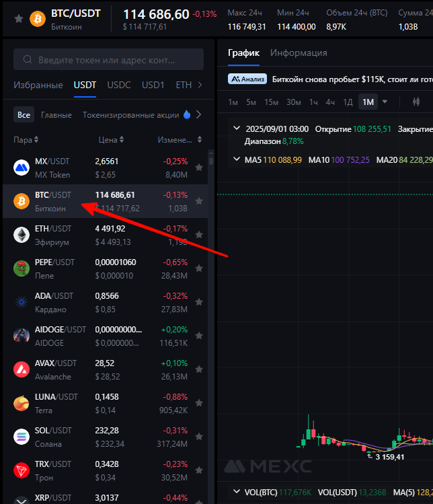Open the Избранные tab
This screenshot has width=433, height=504.
[38, 85]
